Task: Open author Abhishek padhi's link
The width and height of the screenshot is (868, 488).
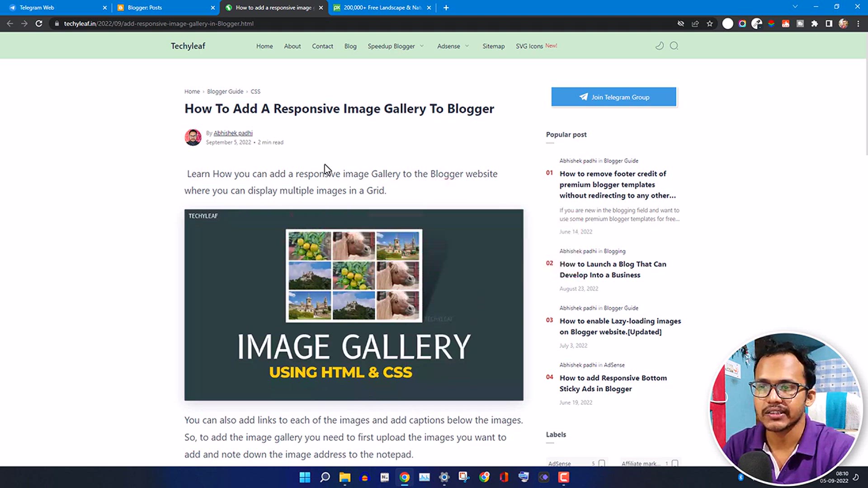Action: (x=233, y=133)
